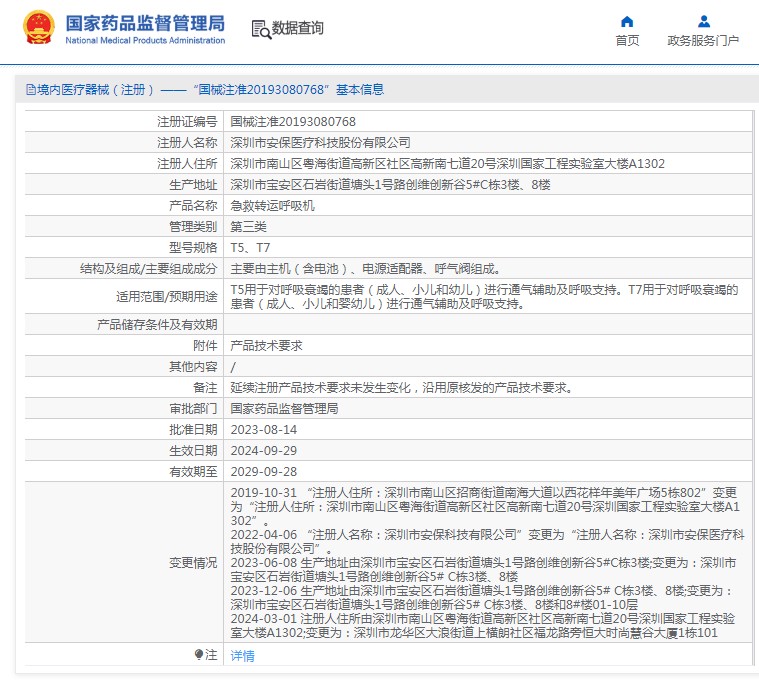Click the pin icon beside 注

(x=199, y=655)
